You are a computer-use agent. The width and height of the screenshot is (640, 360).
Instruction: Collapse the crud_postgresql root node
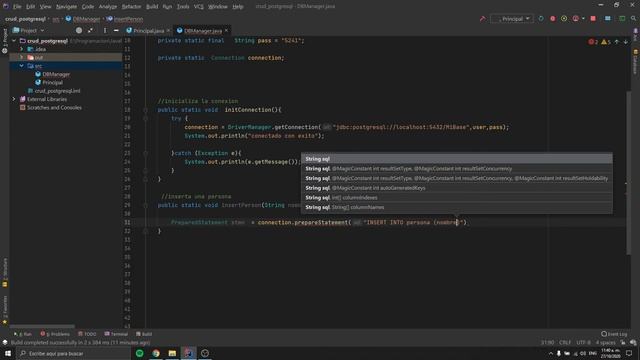(x=14, y=41)
